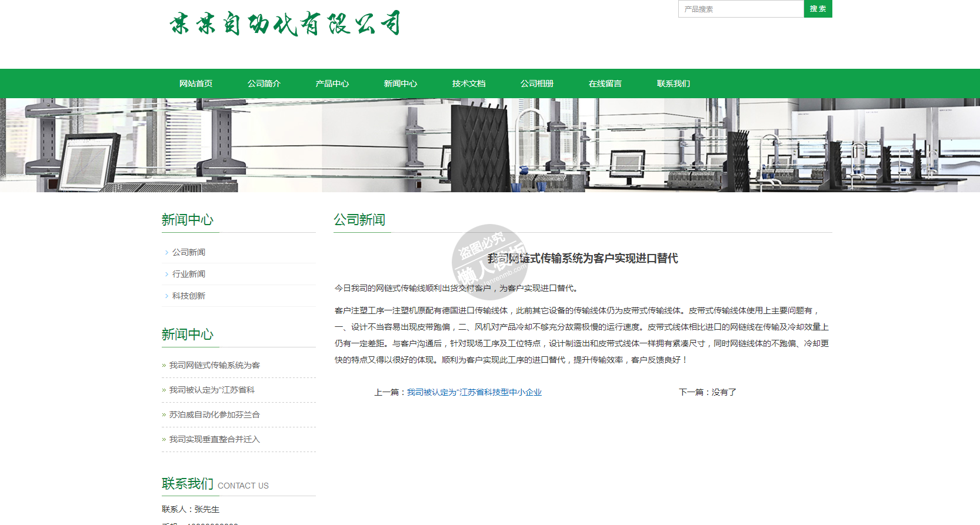The height and width of the screenshot is (525, 980).
Task: Select 公司新闻 in the sidebar category list
Action: coord(189,252)
